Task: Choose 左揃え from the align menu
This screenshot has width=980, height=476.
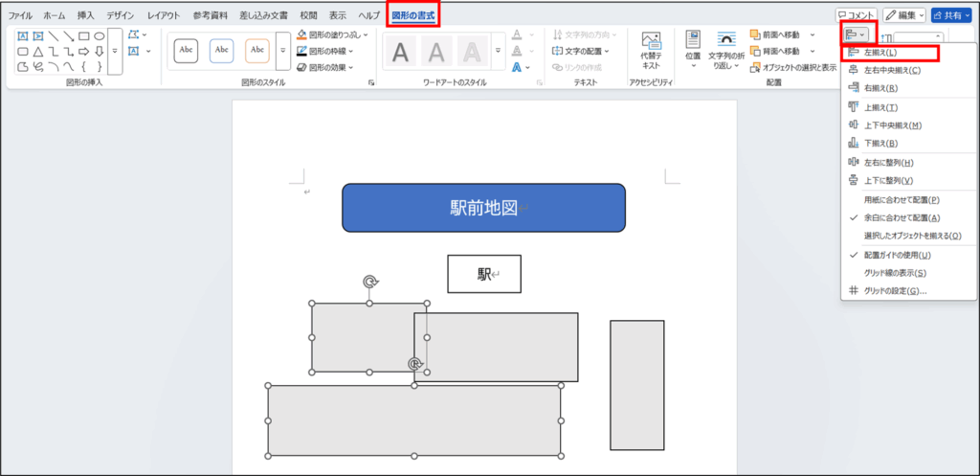Action: click(x=880, y=52)
